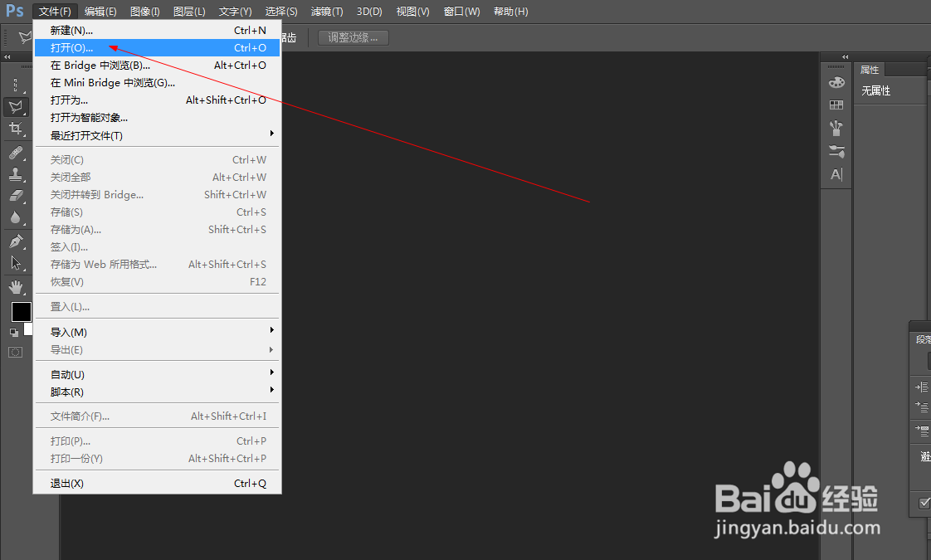The image size is (931, 560).
Task: Select the Clone Stamp tool
Action: click(x=16, y=174)
